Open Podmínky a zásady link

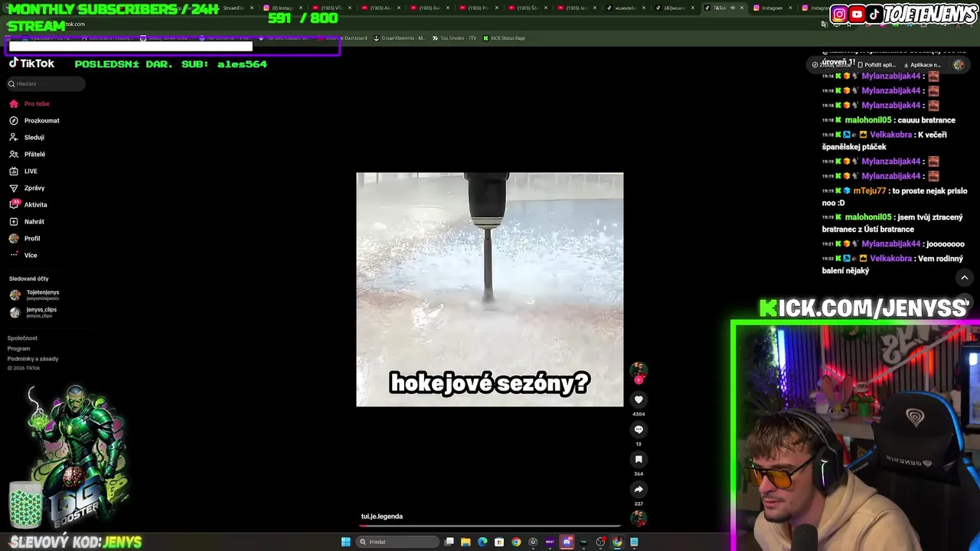click(x=33, y=359)
